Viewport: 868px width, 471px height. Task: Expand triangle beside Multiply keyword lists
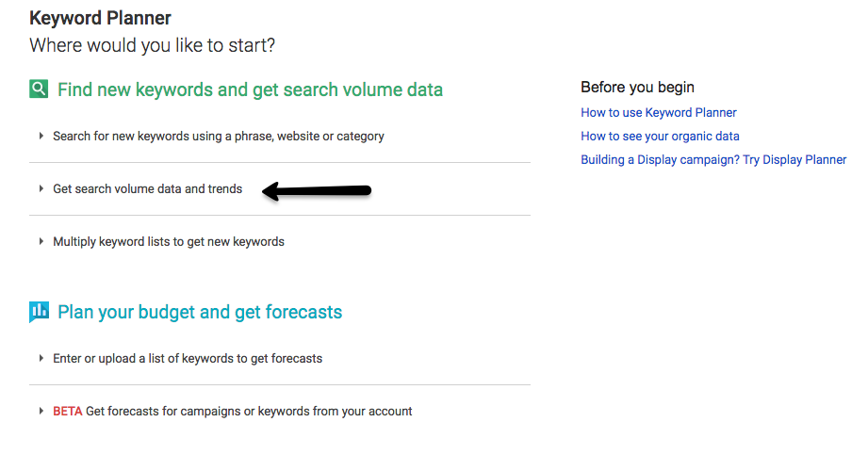click(x=41, y=241)
